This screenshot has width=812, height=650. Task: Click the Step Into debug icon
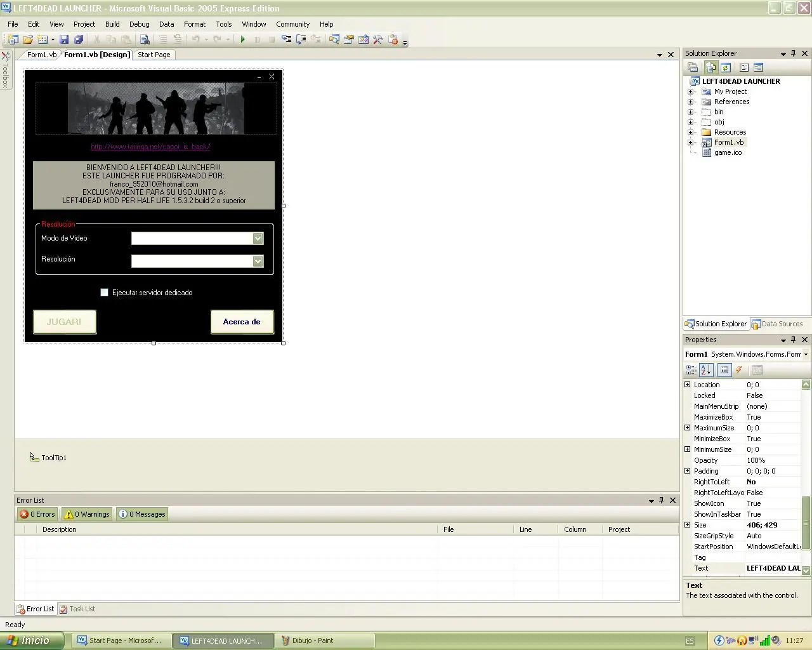click(287, 39)
